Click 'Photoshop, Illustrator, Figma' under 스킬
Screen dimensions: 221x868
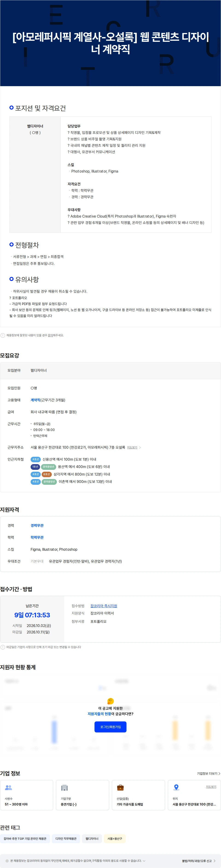click(x=94, y=171)
